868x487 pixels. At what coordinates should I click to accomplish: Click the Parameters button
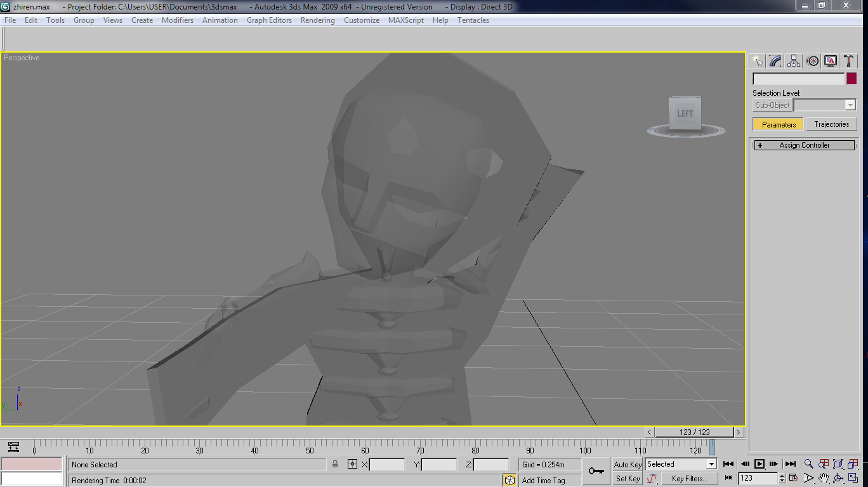point(779,124)
